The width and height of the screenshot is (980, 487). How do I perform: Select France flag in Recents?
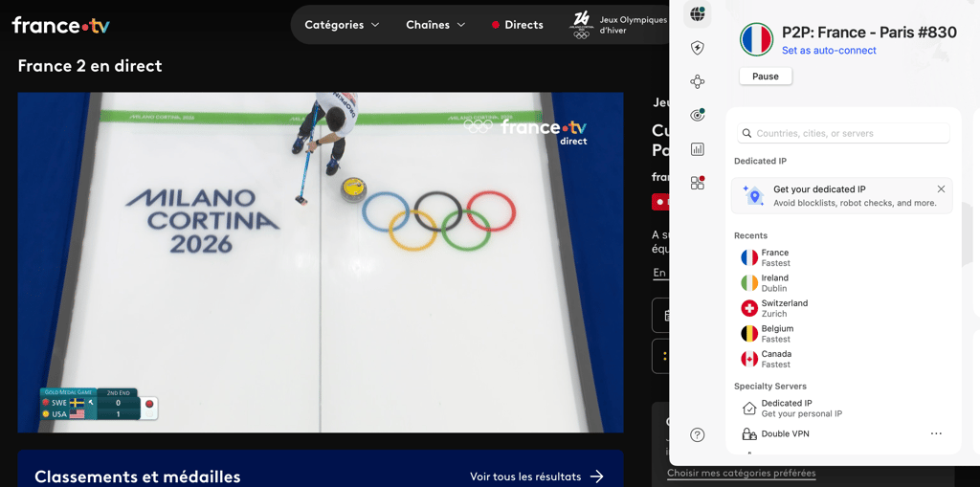(x=748, y=257)
